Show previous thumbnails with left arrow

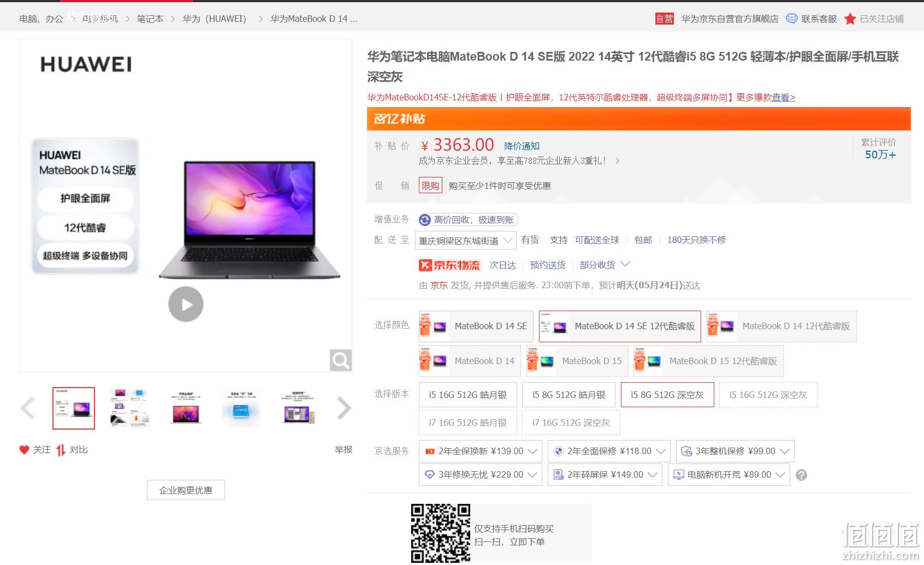(27, 408)
